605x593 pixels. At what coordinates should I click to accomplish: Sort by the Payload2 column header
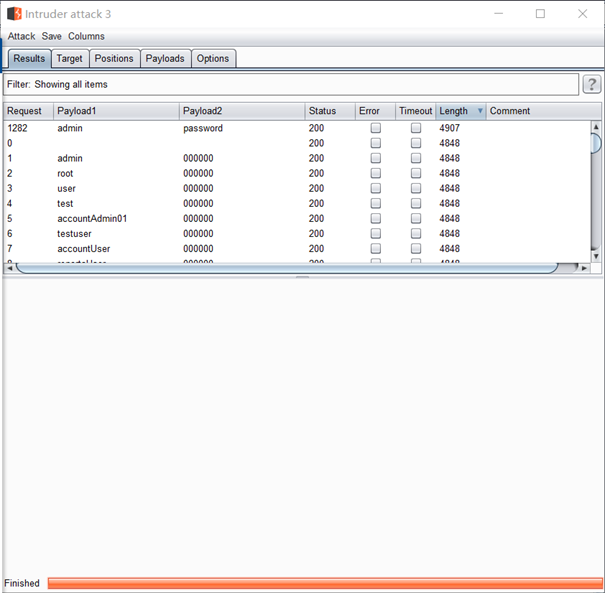pyautogui.click(x=242, y=111)
